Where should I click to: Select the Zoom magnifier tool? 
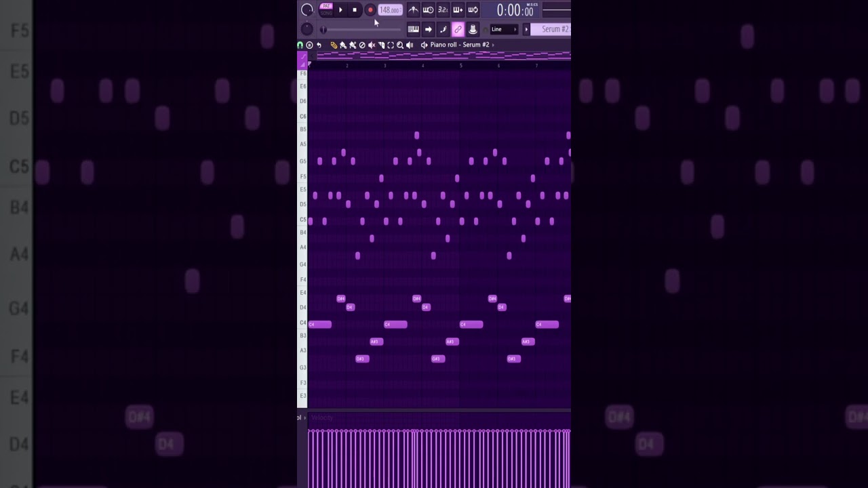[400, 45]
